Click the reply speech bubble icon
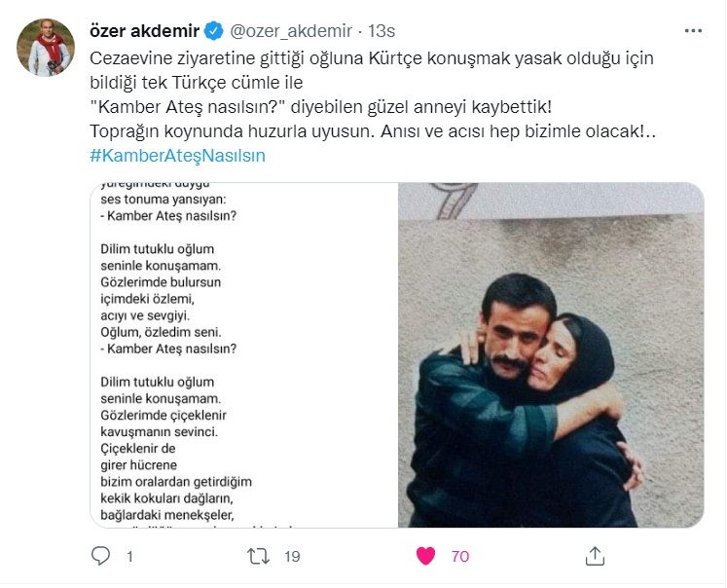The height and width of the screenshot is (588, 727). click(100, 556)
